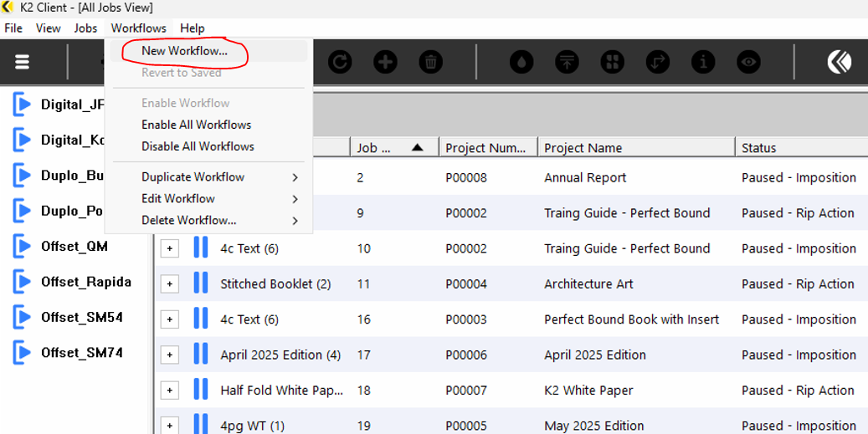This screenshot has width=868, height=434.
Task: Click the Offset_SM54 workflow arrow icon
Action: 22,317
